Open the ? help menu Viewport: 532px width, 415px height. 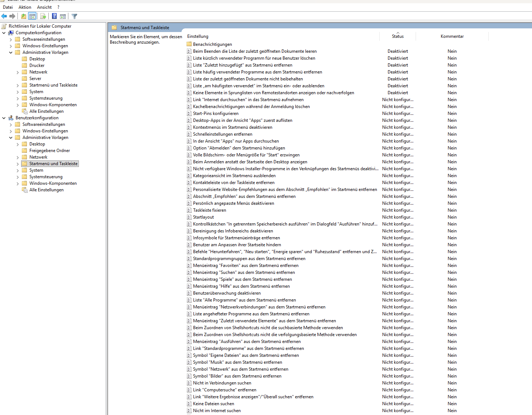58,7
